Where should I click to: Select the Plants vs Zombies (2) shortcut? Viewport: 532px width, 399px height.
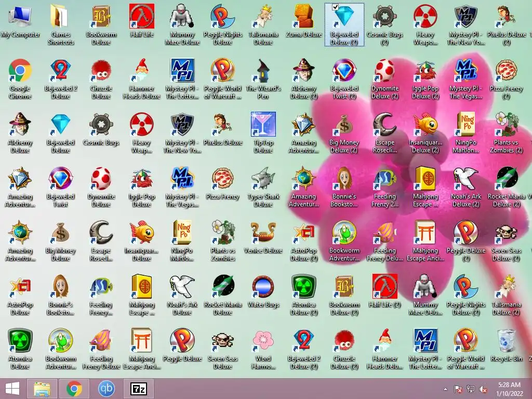point(506,132)
